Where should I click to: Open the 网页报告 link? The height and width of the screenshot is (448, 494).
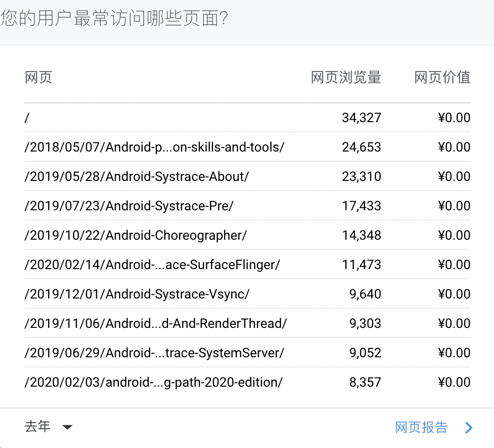point(421,427)
